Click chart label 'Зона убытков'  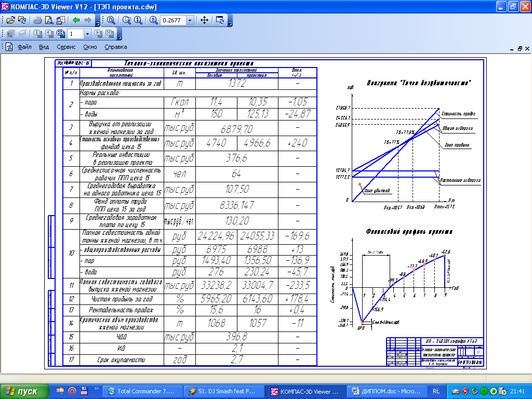point(377,191)
